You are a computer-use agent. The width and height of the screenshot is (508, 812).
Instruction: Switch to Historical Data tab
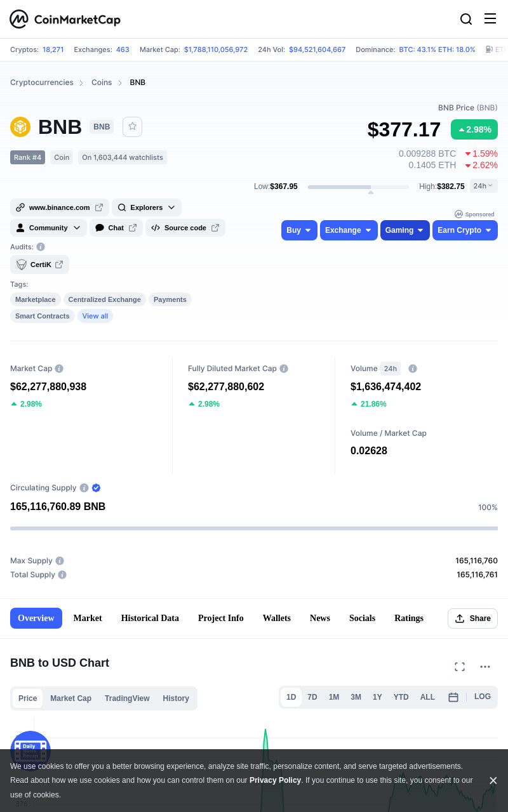(150, 619)
